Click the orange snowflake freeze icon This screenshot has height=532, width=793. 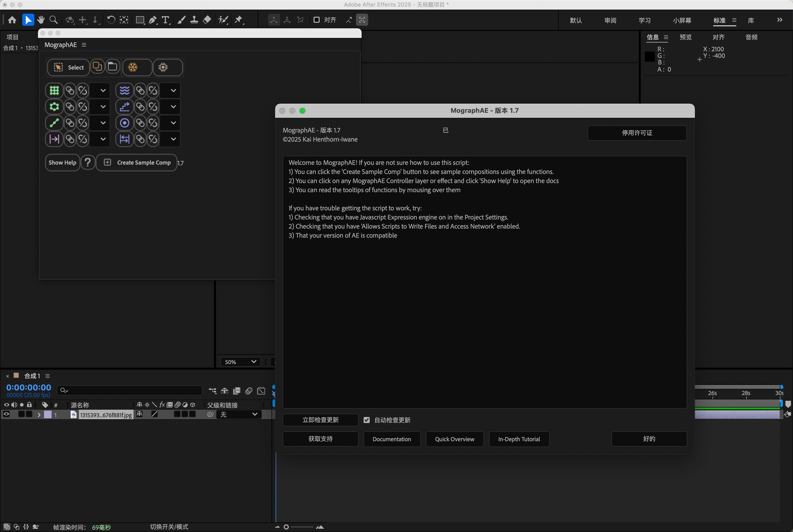(x=133, y=67)
